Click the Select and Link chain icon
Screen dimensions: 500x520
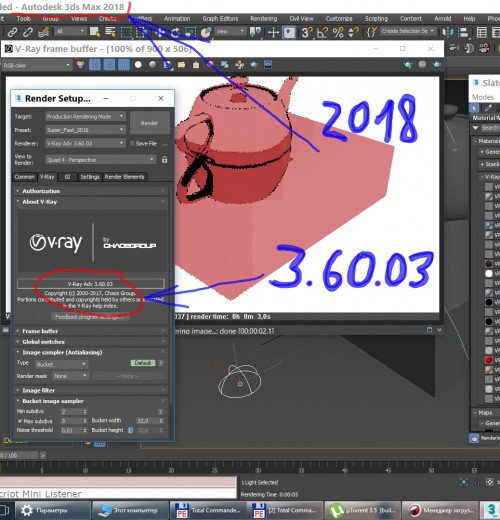tap(12, 32)
